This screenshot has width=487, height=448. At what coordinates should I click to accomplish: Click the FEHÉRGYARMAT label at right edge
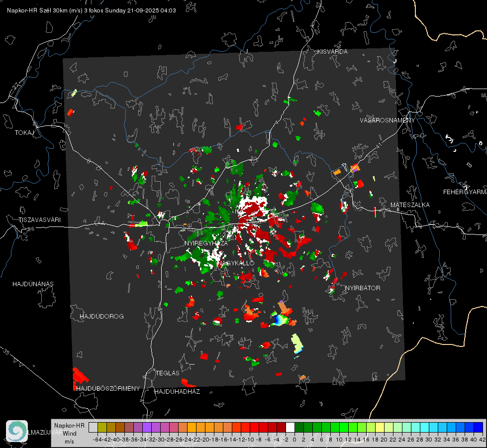click(465, 192)
